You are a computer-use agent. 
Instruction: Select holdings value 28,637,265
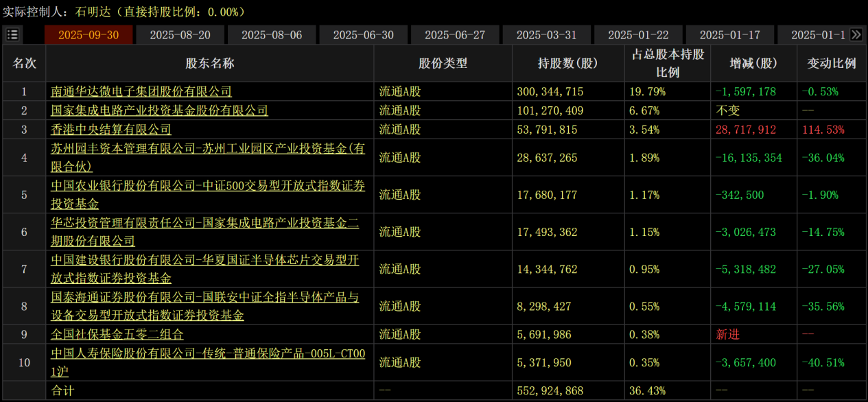[548, 158]
